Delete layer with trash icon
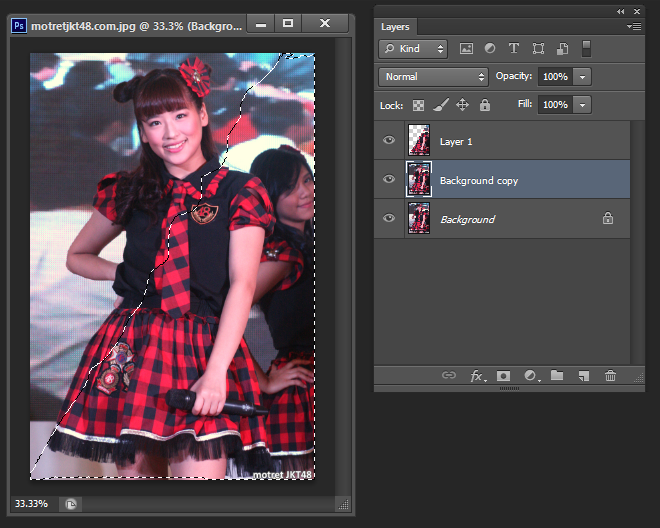 pyautogui.click(x=610, y=375)
